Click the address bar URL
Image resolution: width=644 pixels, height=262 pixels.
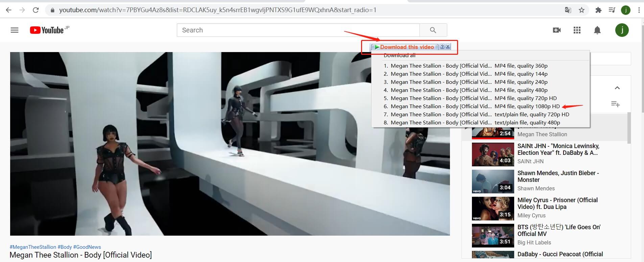pyautogui.click(x=218, y=10)
